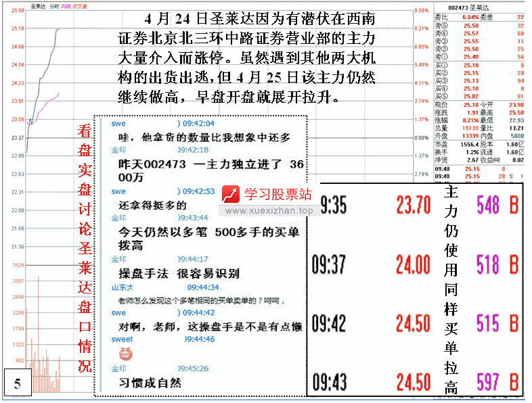Click sender name 金印 at 09:42:18
Screen dimensions: 532x403
point(118,150)
